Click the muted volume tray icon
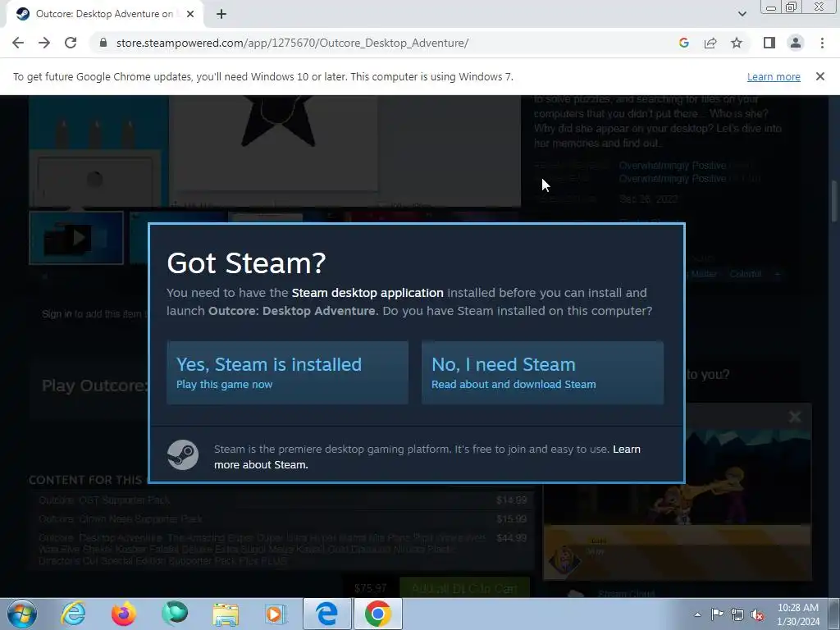Screen dimensions: 840x630 (x=757, y=614)
